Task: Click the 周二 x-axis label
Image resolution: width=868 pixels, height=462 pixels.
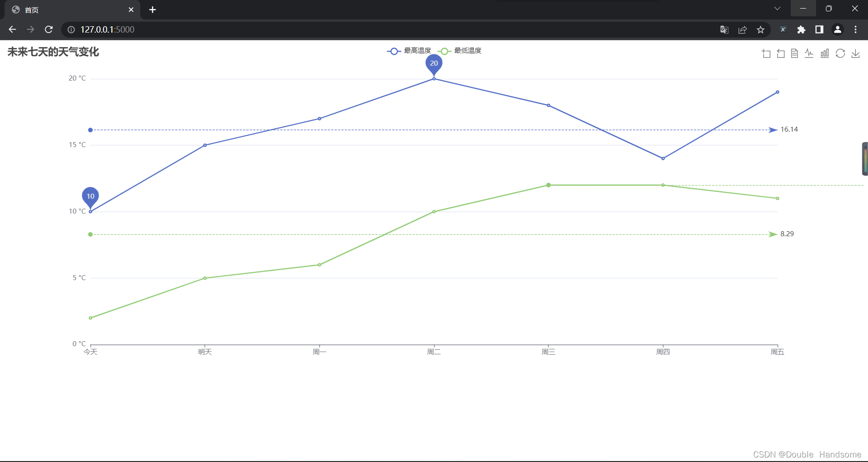Action: point(434,352)
